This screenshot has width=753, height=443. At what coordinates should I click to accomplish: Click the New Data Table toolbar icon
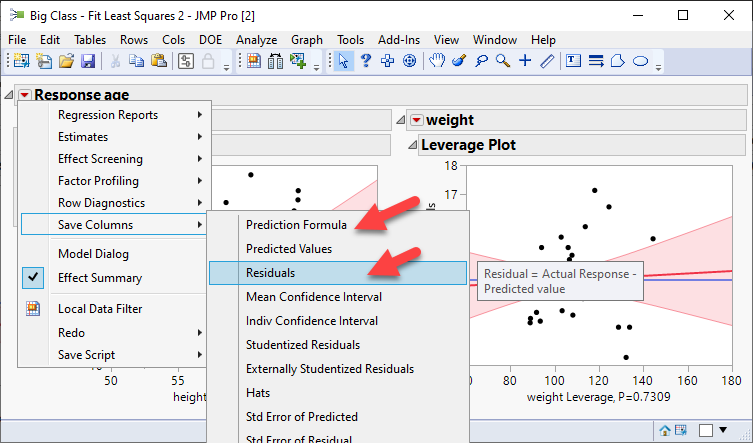pos(21,61)
